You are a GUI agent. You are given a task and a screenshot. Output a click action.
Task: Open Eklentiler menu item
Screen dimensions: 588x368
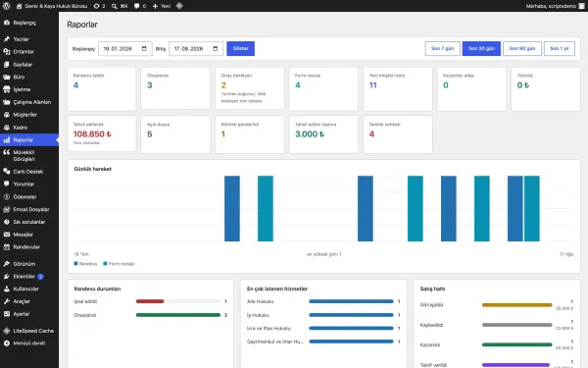(x=29, y=277)
